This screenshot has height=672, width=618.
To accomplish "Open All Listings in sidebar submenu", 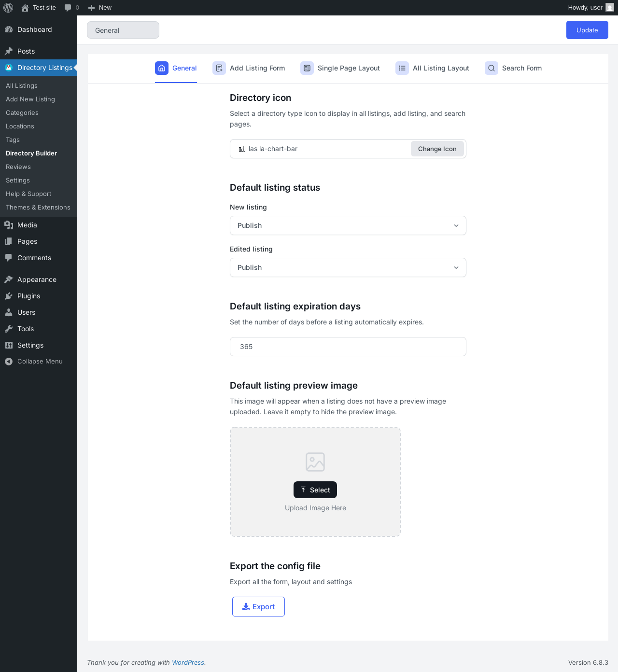I will (x=22, y=85).
